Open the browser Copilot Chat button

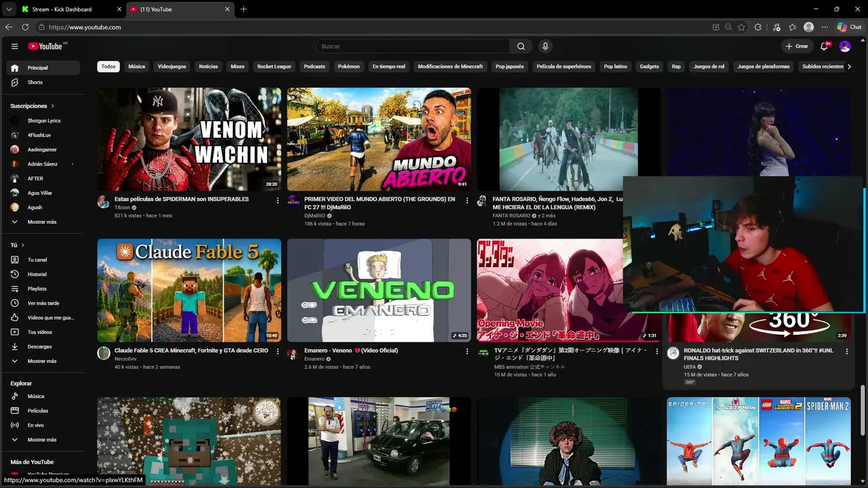[x=850, y=27]
